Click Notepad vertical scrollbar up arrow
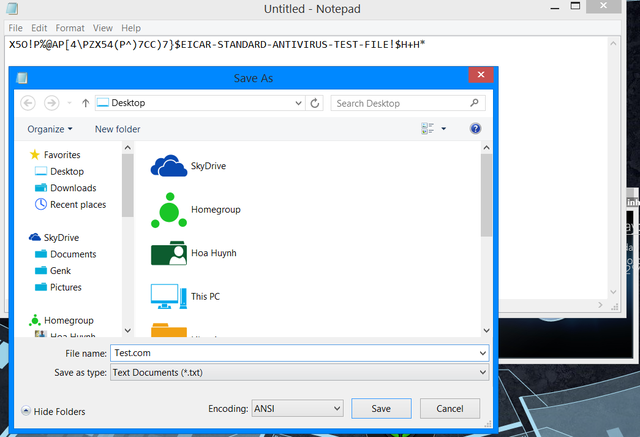 [613, 43]
